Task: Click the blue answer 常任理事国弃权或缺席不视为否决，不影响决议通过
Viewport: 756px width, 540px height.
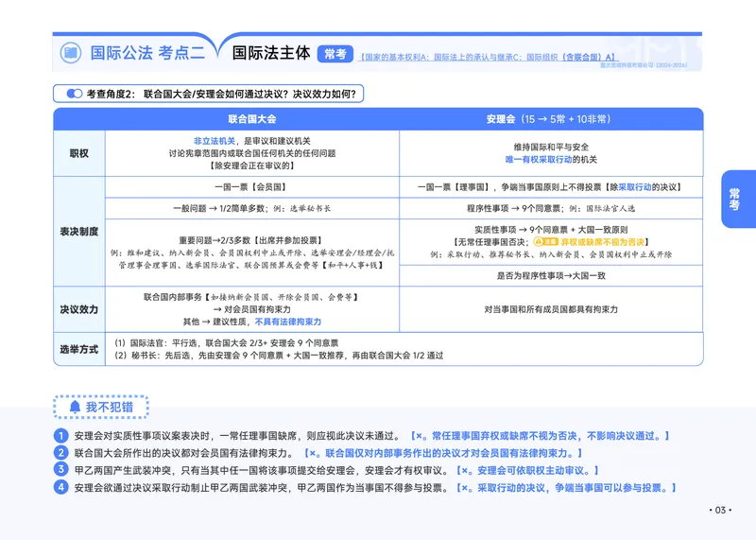Action: [x=540, y=436]
